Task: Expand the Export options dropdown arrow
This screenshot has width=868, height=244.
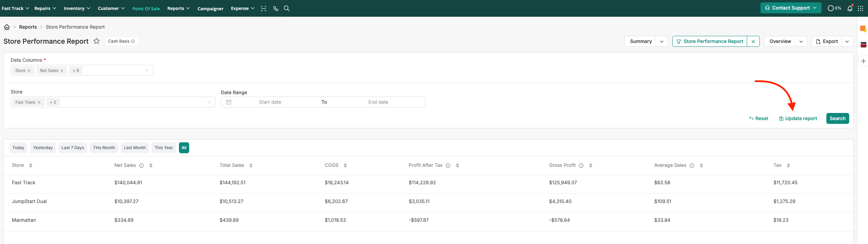Action: coord(847,42)
